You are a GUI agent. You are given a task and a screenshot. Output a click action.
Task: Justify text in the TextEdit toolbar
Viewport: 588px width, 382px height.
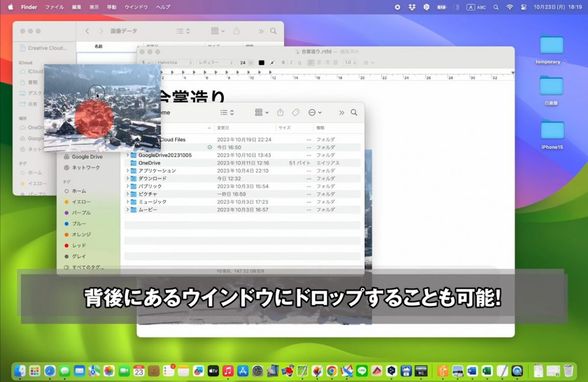pyautogui.click(x=335, y=63)
